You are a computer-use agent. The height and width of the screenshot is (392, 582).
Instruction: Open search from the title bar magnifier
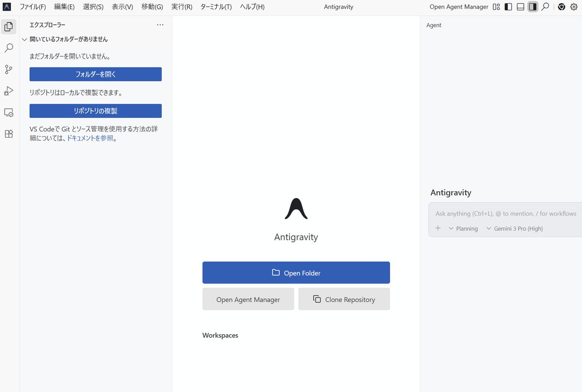[546, 7]
